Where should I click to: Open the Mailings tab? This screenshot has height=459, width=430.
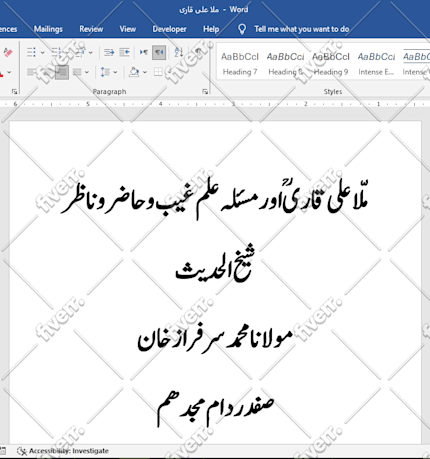48,29
